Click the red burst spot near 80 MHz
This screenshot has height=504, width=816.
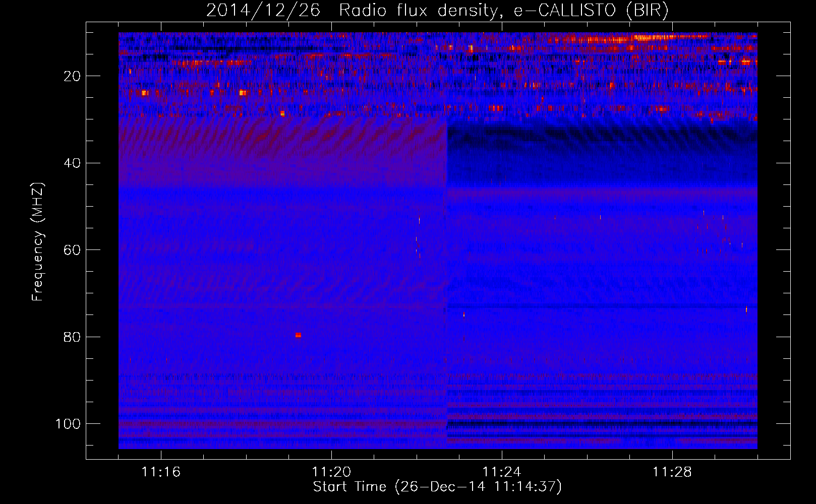pyautogui.click(x=298, y=335)
